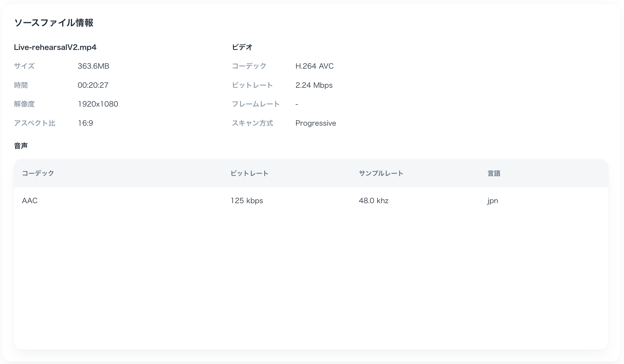
Task: Click the language value jpn
Action: (x=492, y=201)
